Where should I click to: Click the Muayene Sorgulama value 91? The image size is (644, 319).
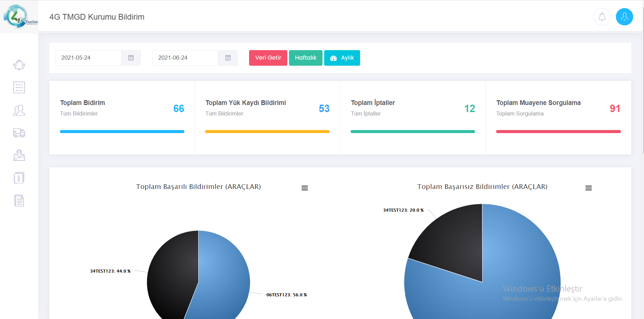pos(615,108)
